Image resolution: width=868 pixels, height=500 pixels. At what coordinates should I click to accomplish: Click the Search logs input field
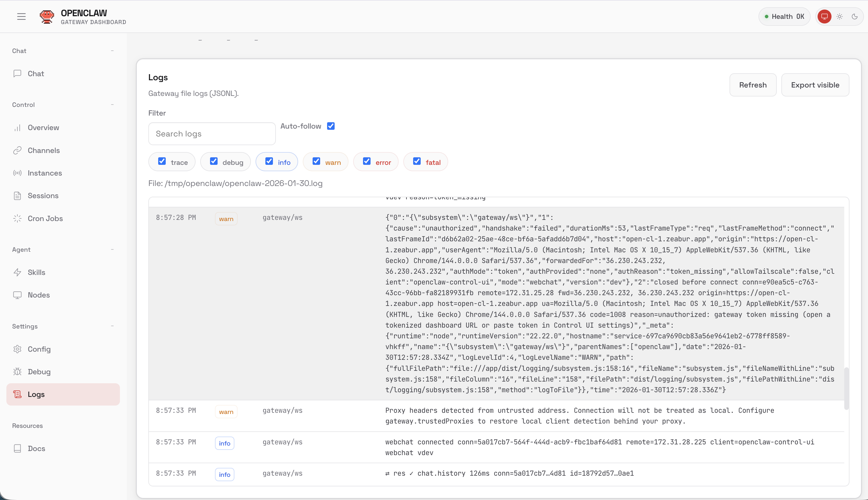point(212,134)
